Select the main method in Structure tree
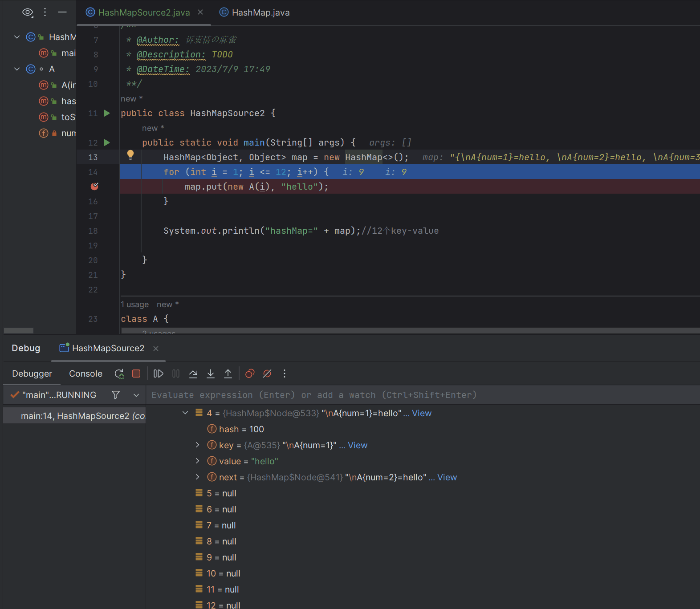700x609 pixels. 57,53
